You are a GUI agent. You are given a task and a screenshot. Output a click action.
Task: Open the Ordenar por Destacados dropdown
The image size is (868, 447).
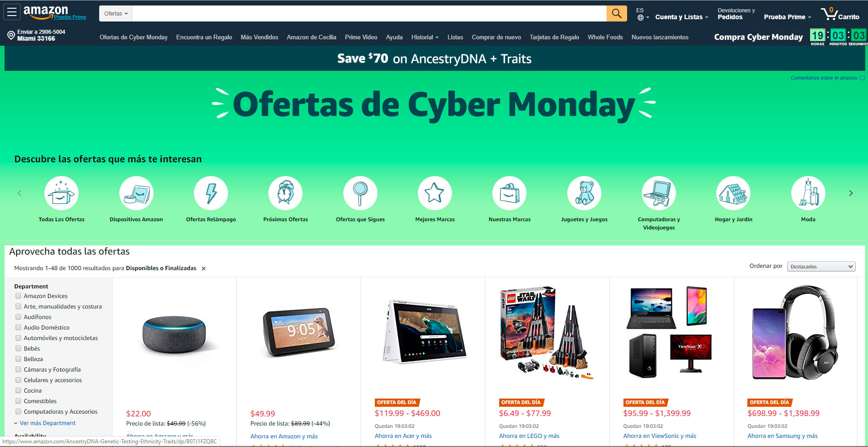pyautogui.click(x=821, y=266)
